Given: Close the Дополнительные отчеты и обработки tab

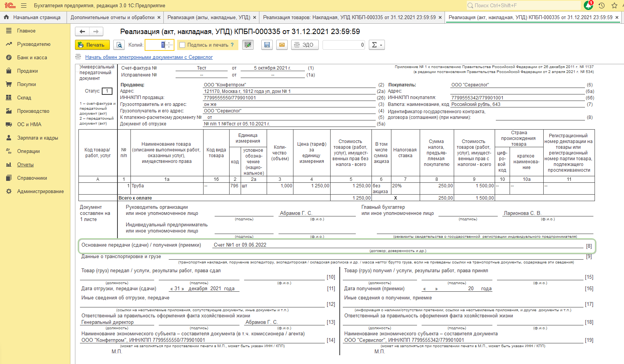Looking at the screenshot, I should point(158,18).
